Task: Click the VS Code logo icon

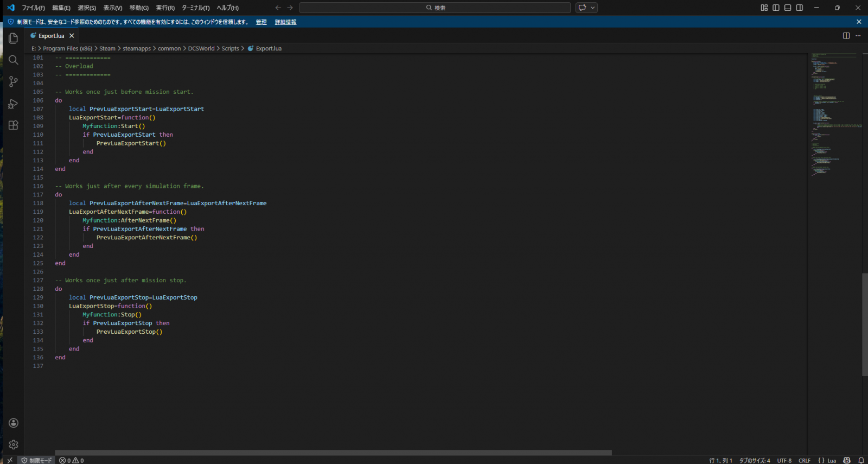Action: coord(11,8)
